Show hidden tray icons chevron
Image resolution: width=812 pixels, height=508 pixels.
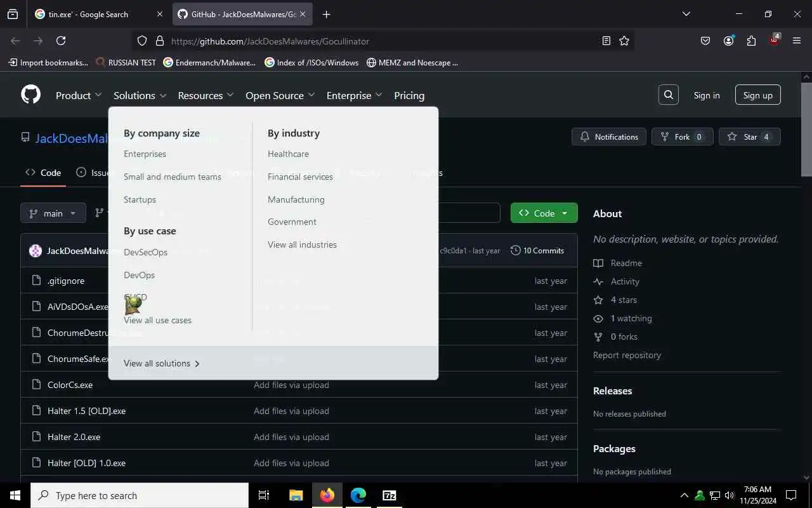click(x=684, y=495)
